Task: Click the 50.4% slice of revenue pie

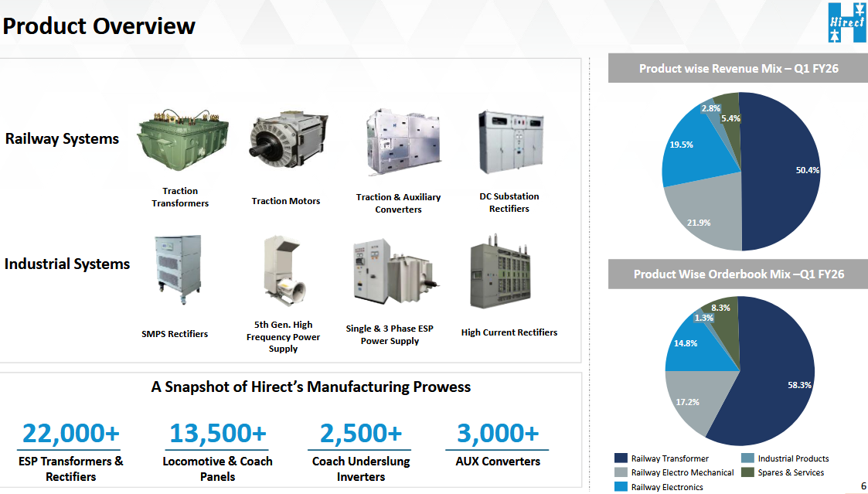Action: point(783,172)
